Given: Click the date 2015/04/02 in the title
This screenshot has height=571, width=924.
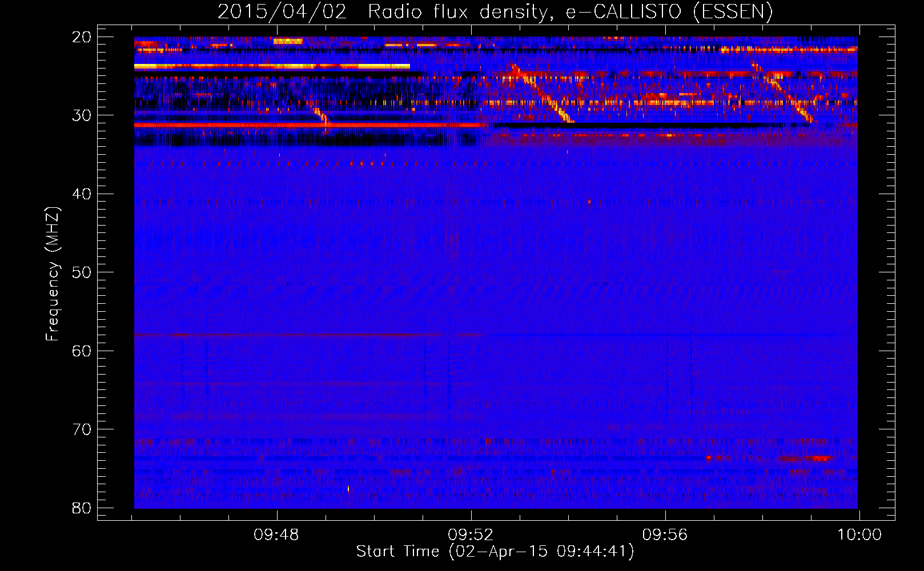Looking at the screenshot, I should point(282,11).
